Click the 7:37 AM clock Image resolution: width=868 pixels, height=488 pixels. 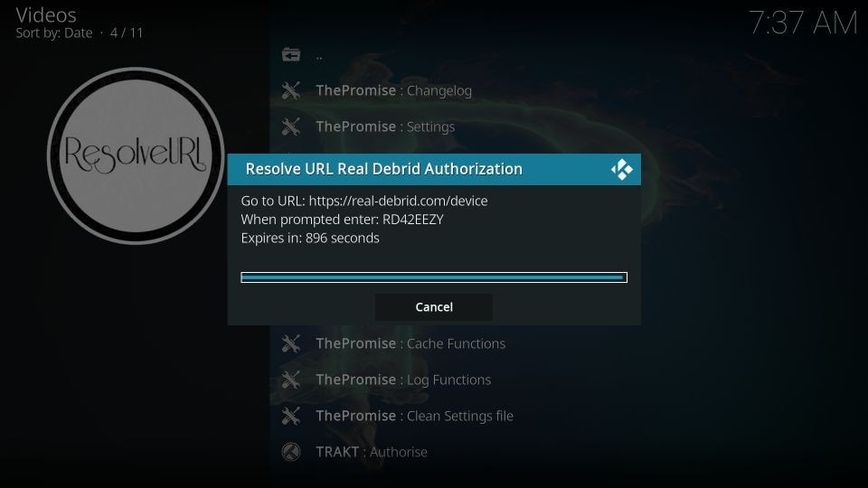pyautogui.click(x=802, y=23)
